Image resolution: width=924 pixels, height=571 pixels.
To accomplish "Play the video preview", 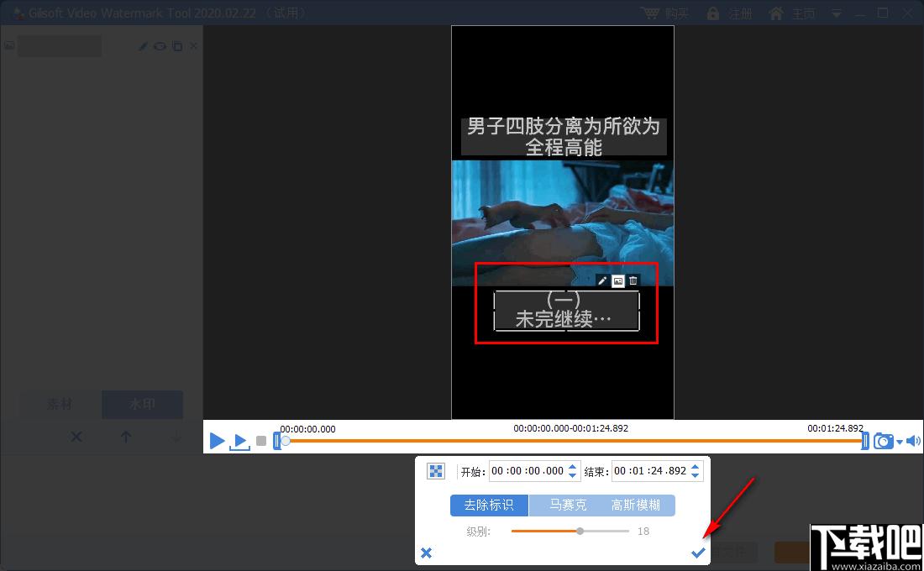I will coord(217,441).
